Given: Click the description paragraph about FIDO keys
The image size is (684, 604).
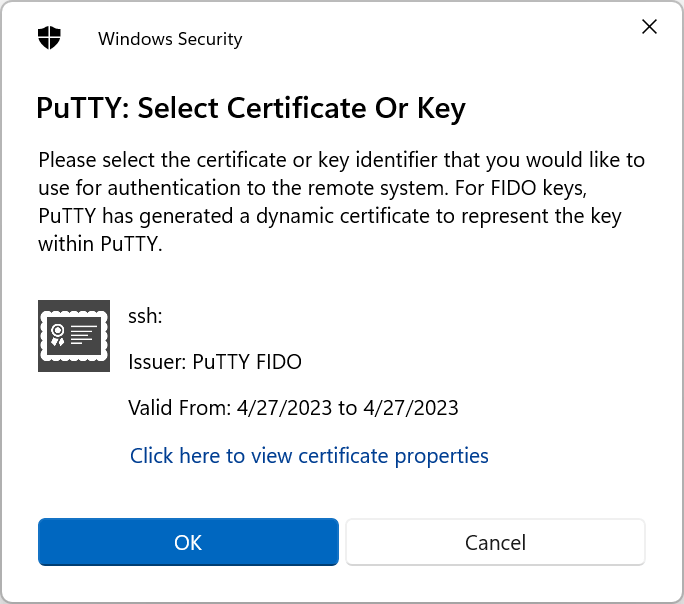Looking at the screenshot, I should [341, 202].
